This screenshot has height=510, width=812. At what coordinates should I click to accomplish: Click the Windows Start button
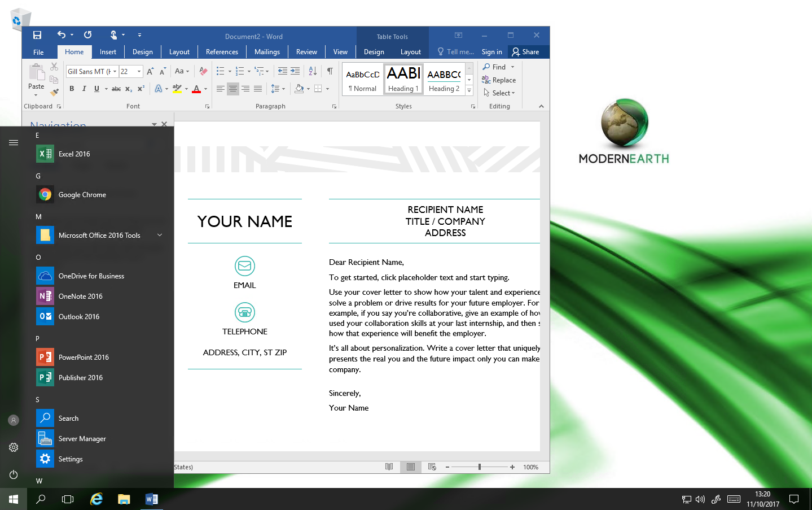tap(14, 499)
